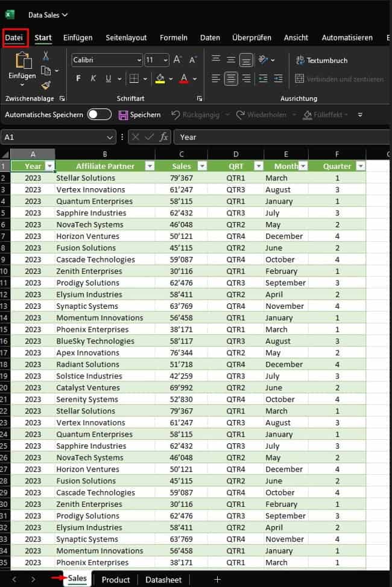The image size is (392, 587).
Task: Click the Cut scissors icon
Action: click(46, 56)
